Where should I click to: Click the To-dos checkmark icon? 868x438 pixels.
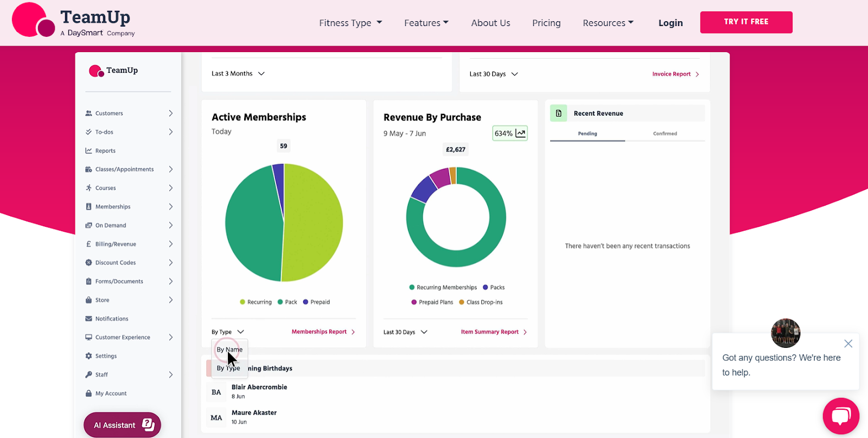(x=88, y=132)
